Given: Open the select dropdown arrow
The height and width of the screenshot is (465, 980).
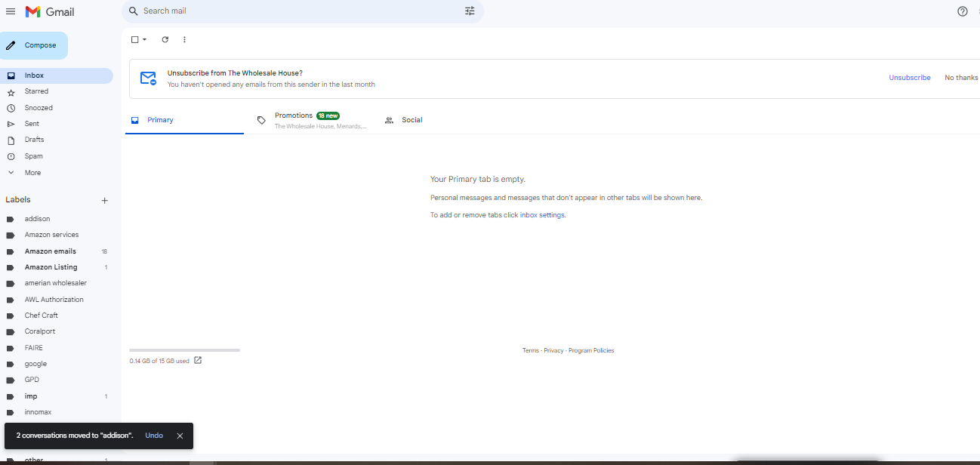Looking at the screenshot, I should pyautogui.click(x=144, y=39).
